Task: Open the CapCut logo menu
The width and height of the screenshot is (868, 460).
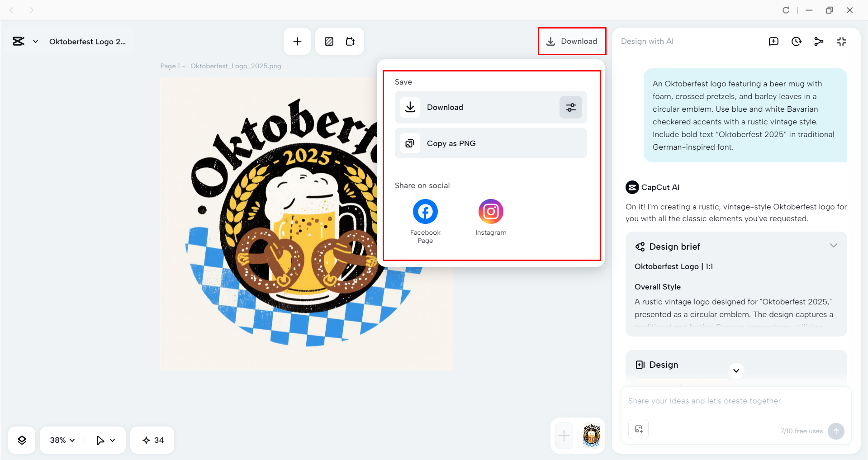Action: point(19,42)
